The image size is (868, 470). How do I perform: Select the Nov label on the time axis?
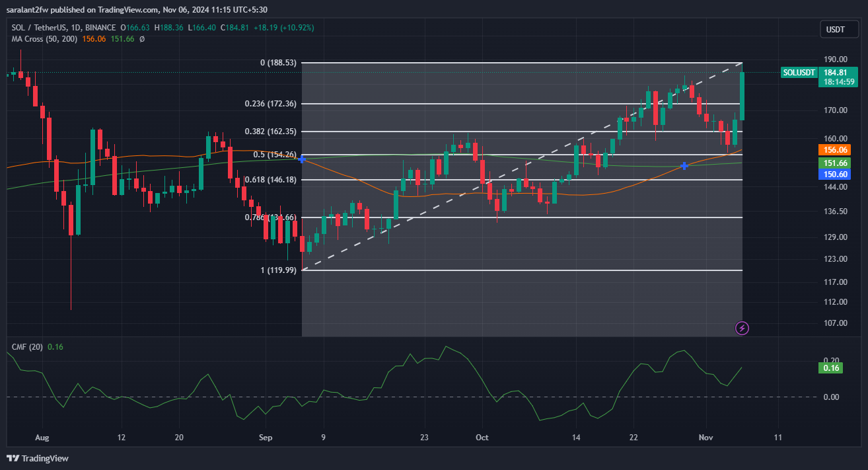tap(705, 437)
